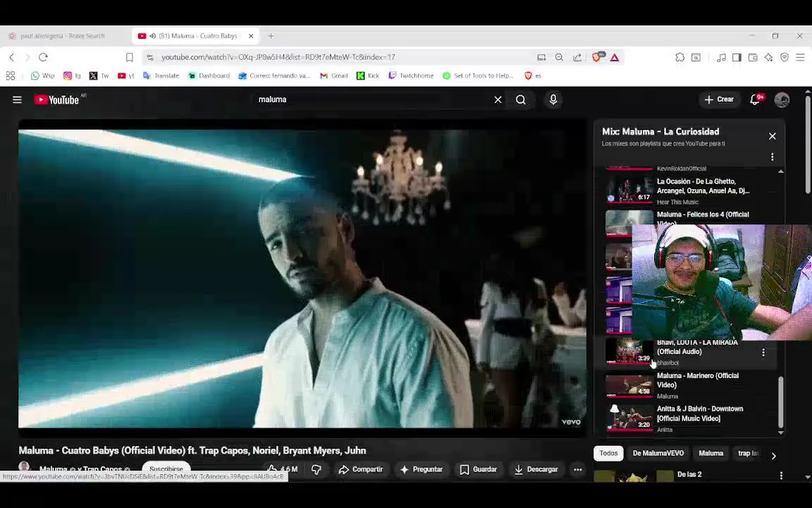Image resolution: width=812 pixels, height=508 pixels.
Task: Open the Brave VPN shield icon
Action: click(785, 57)
